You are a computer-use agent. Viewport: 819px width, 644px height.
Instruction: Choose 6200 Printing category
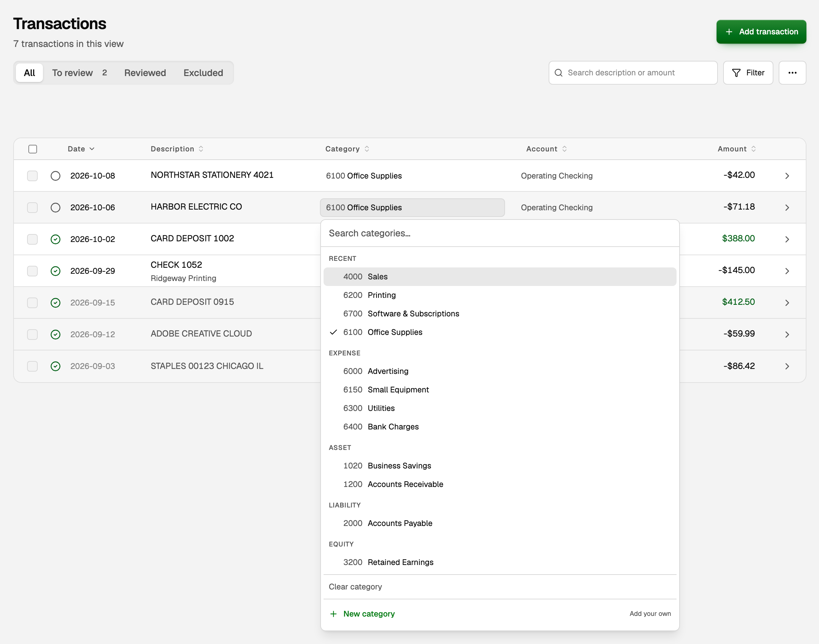[500, 295]
